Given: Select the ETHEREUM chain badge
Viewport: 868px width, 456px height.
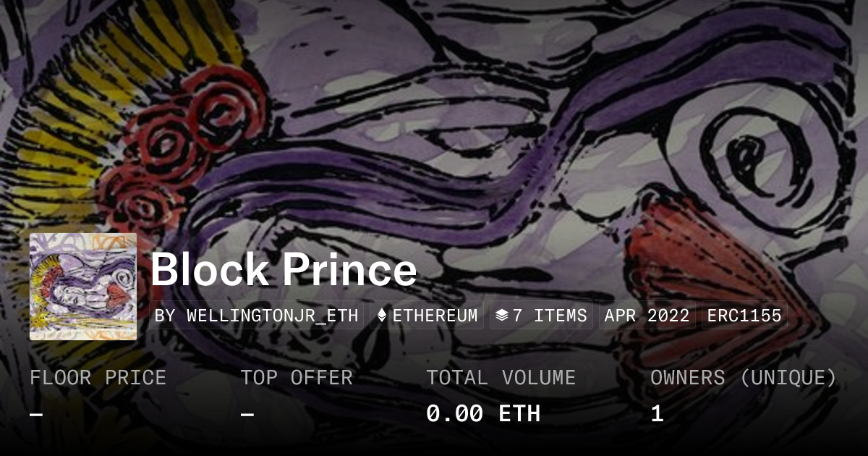Looking at the screenshot, I should pos(427,316).
